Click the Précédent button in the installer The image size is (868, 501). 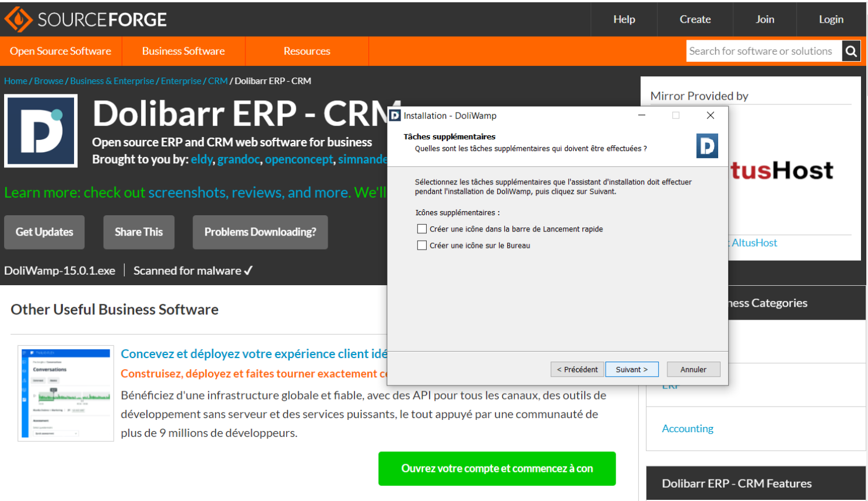tap(577, 369)
